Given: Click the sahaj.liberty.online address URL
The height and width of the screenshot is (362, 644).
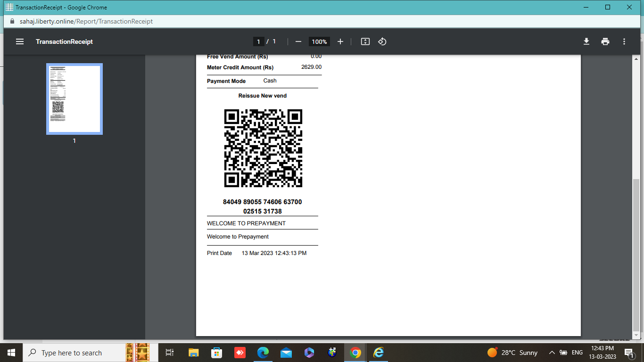Looking at the screenshot, I should click(x=86, y=21).
